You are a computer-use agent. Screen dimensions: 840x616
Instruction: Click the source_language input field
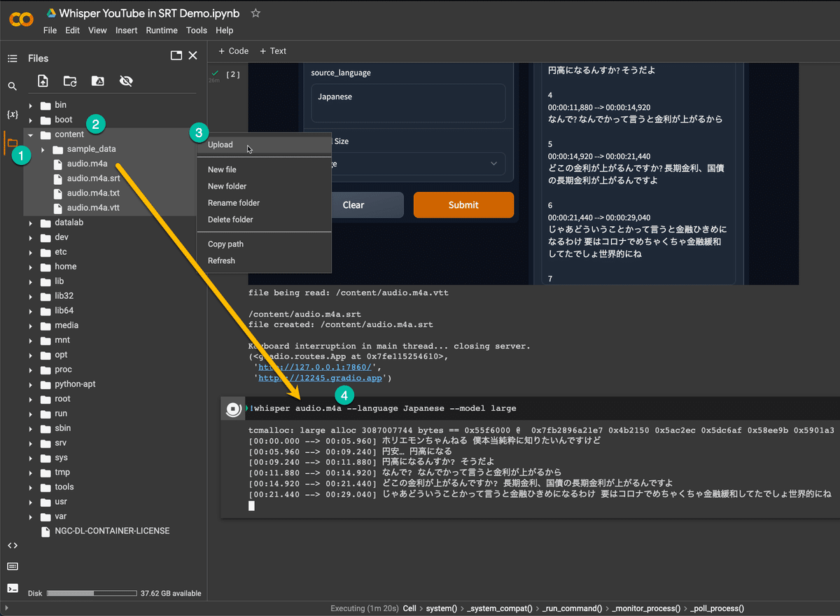(409, 103)
